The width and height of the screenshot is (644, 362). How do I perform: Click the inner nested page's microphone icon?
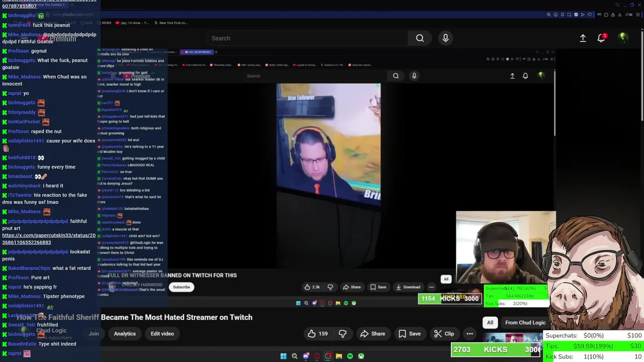(x=414, y=76)
